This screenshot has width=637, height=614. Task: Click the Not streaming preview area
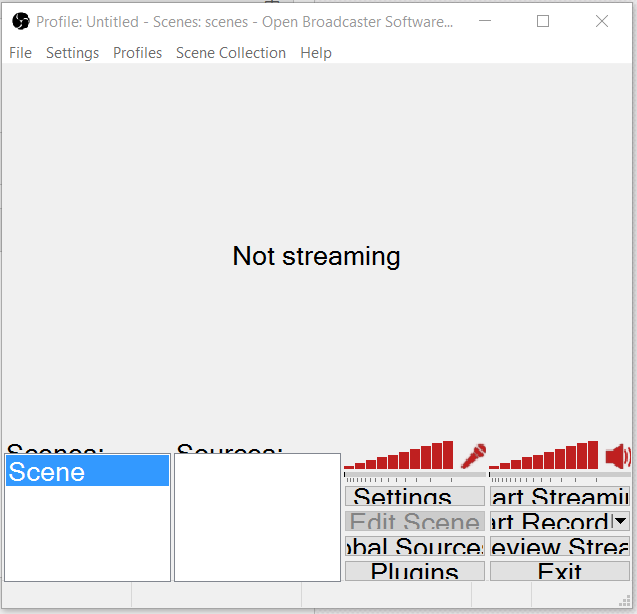point(316,256)
